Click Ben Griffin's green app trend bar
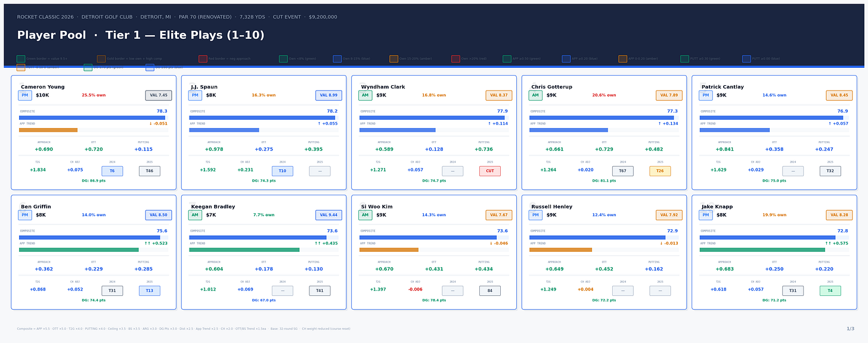 [x=79, y=250]
